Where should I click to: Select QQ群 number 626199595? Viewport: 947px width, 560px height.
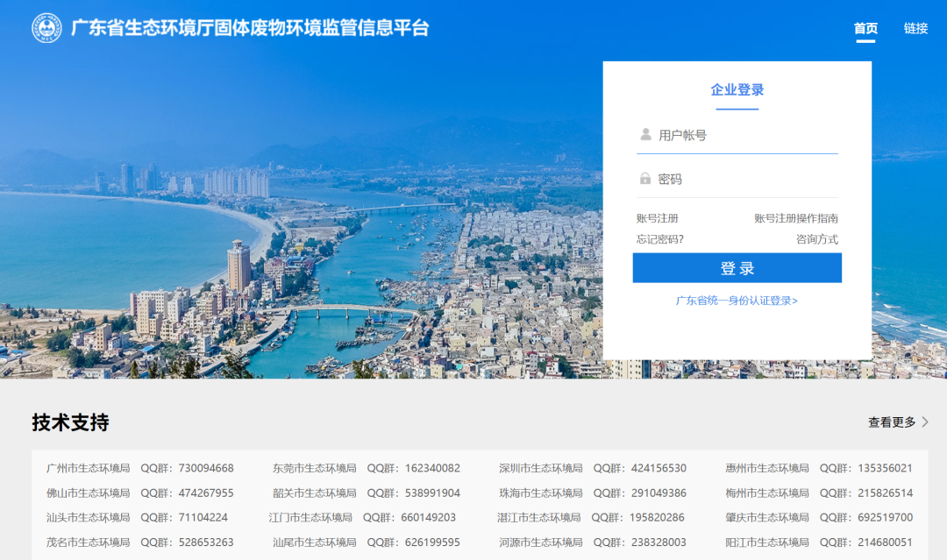pos(432,542)
